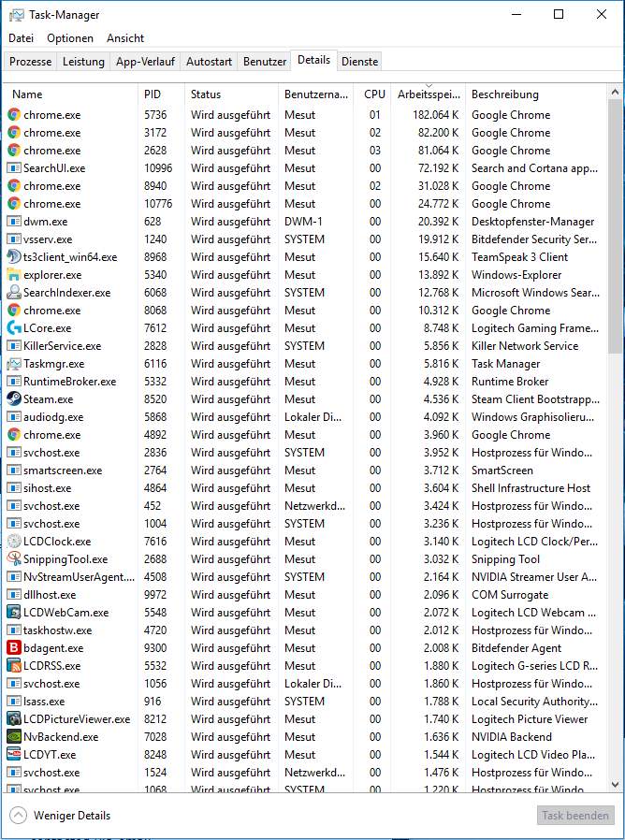Click the 182.064 K memory value
The height and width of the screenshot is (840, 625).
(435, 115)
